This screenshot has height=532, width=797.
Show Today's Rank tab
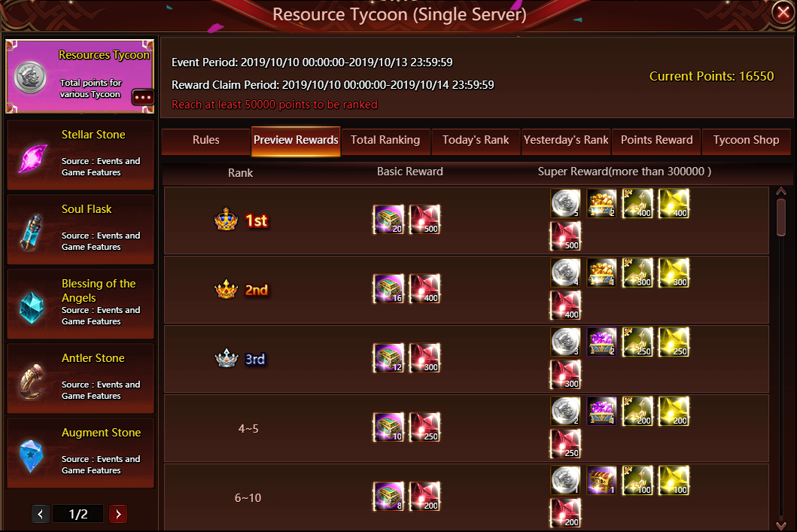pyautogui.click(x=475, y=140)
